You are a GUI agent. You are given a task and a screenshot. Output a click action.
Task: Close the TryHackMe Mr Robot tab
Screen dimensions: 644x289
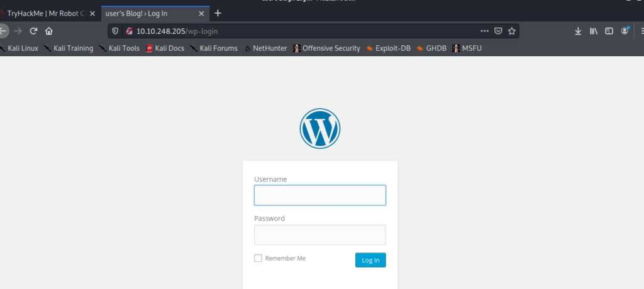coord(92,14)
